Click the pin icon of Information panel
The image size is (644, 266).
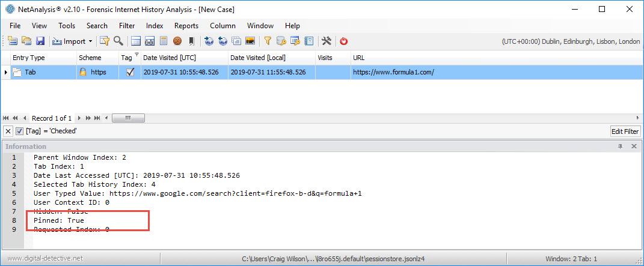tap(620, 147)
